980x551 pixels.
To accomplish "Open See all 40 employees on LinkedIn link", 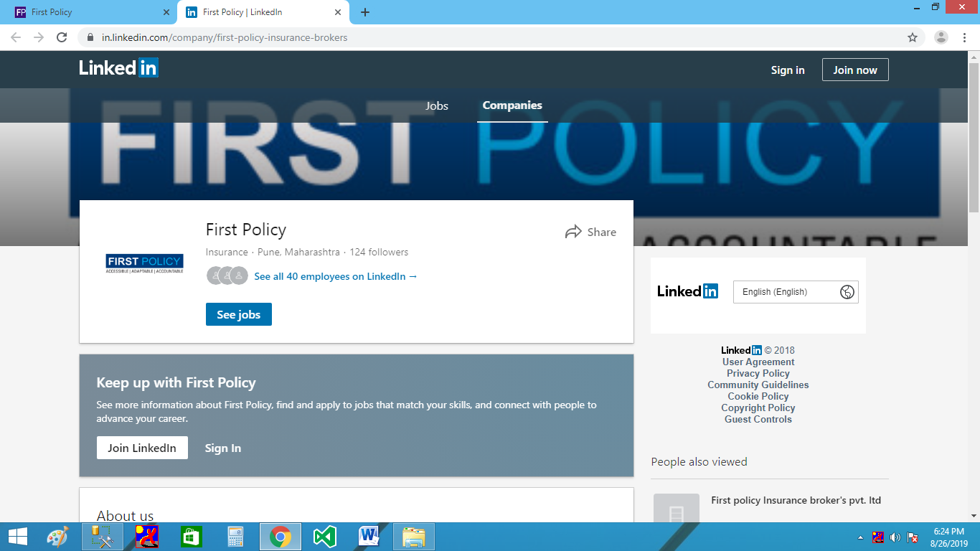I will click(336, 276).
